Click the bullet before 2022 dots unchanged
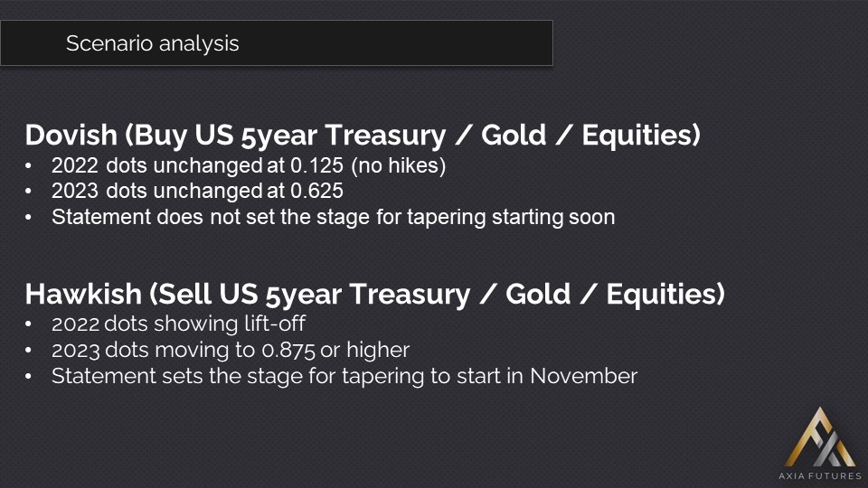The image size is (868, 488). (x=32, y=167)
